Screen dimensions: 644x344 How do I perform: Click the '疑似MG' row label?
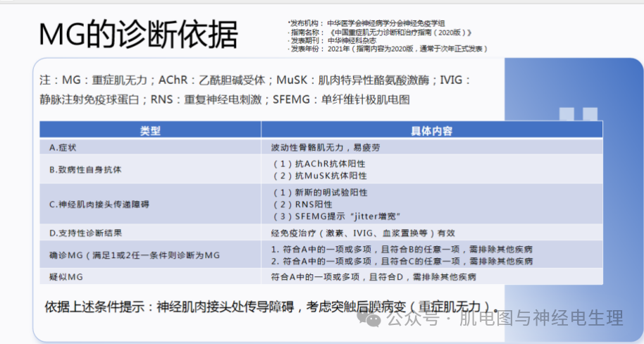pos(66,277)
